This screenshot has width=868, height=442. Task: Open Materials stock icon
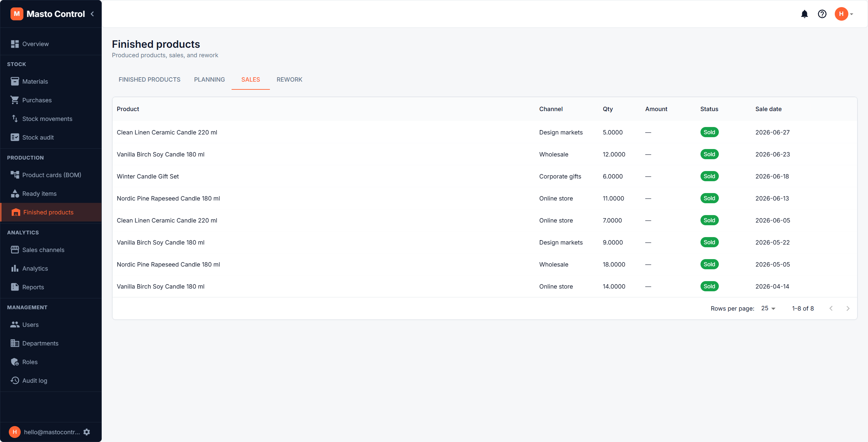[15, 81]
